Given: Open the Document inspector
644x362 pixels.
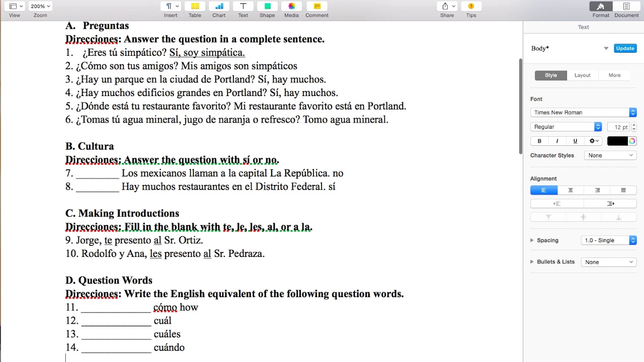Looking at the screenshot, I should [x=626, y=6].
